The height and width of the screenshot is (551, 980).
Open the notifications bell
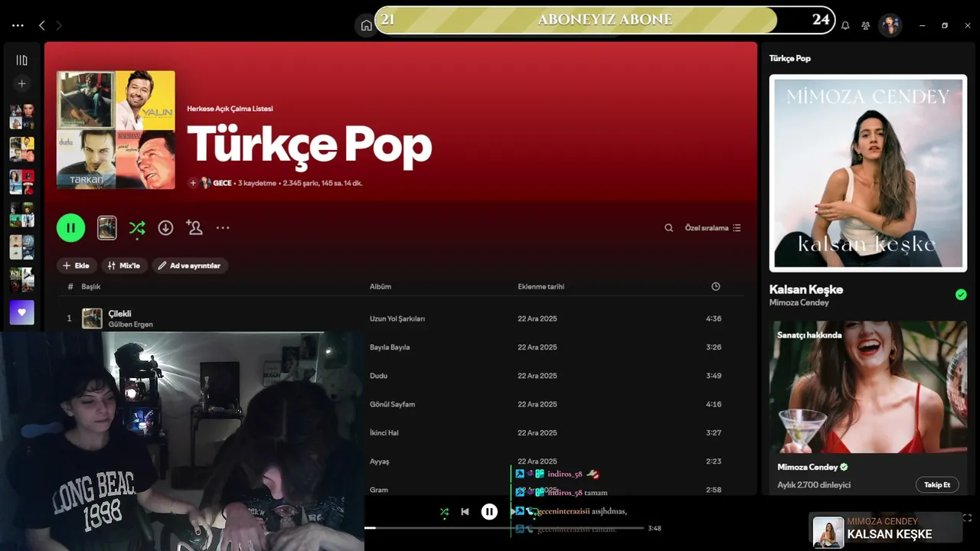tap(845, 25)
